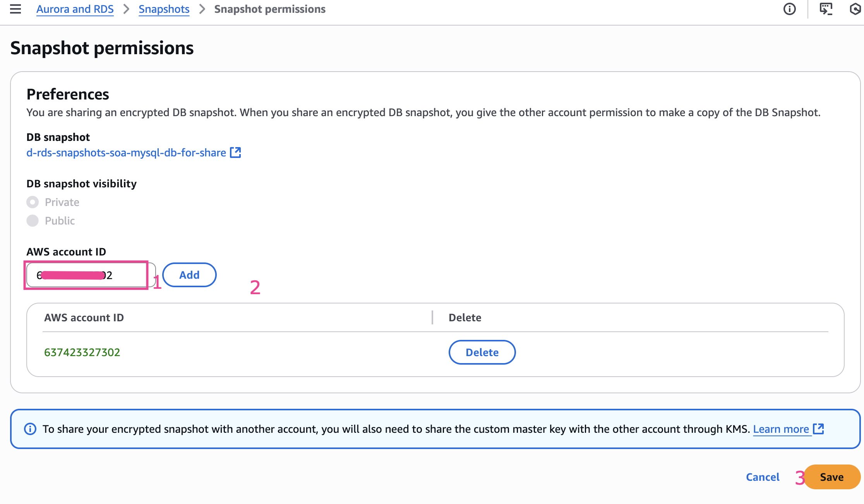Launch CloudShell from the top bar icon
This screenshot has height=504, width=864.
tap(826, 9)
